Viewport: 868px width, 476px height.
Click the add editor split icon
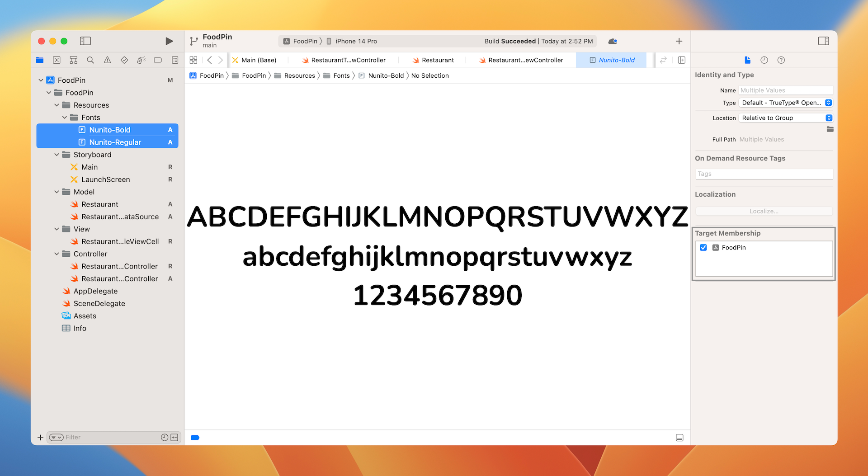click(682, 60)
